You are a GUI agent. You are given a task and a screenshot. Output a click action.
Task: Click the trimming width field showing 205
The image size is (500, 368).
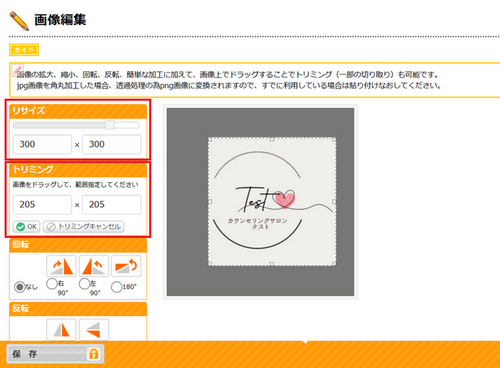coord(42,205)
